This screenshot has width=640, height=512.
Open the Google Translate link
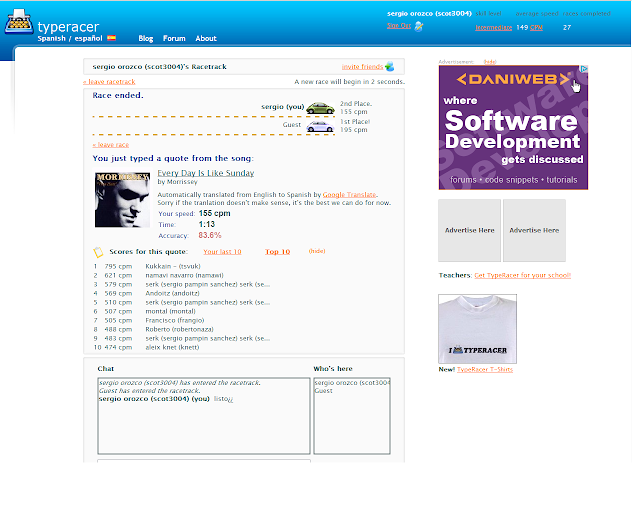tap(349, 194)
